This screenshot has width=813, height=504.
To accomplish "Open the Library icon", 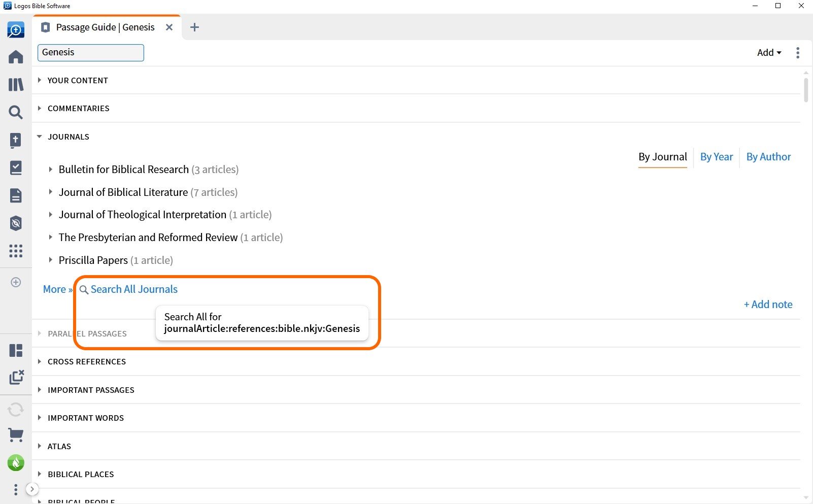I will click(x=16, y=84).
